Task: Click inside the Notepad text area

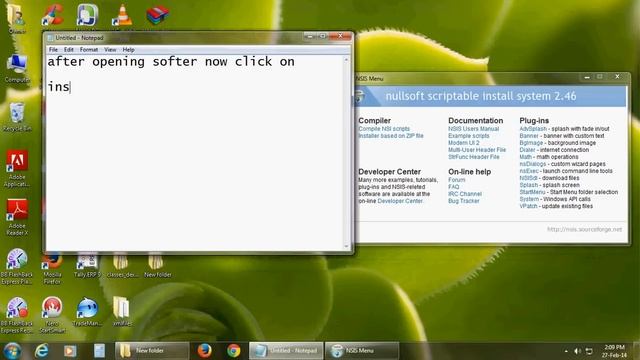Action: tap(195, 153)
